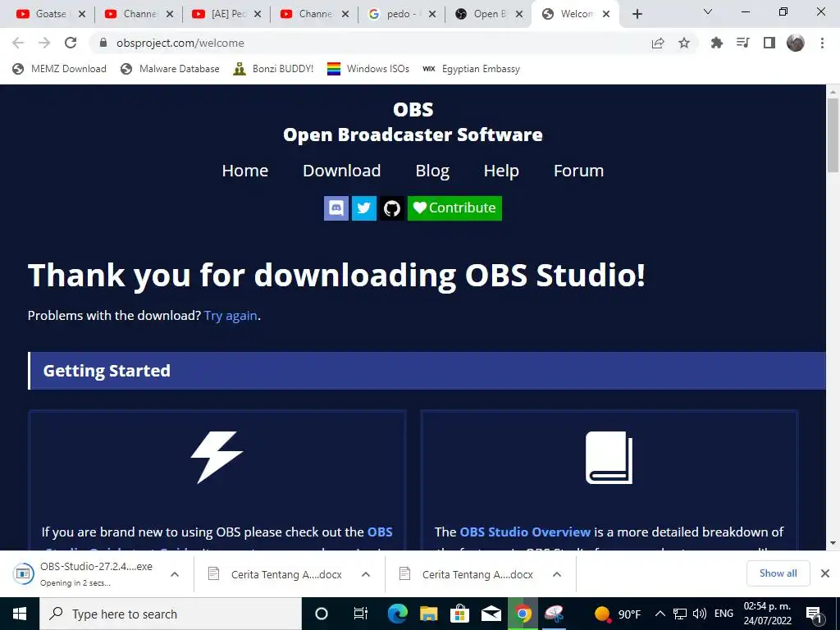Open Microsoft Store from taskbar

click(x=459, y=614)
